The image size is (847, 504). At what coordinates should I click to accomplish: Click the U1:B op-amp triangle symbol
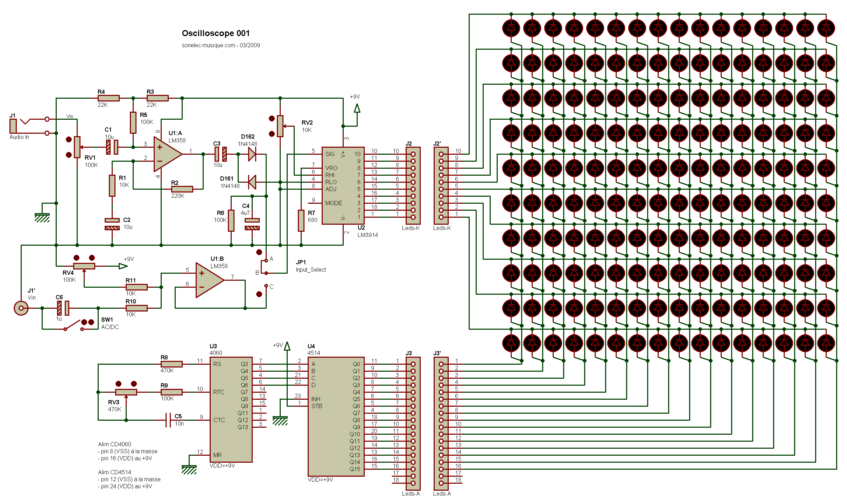pyautogui.click(x=210, y=280)
